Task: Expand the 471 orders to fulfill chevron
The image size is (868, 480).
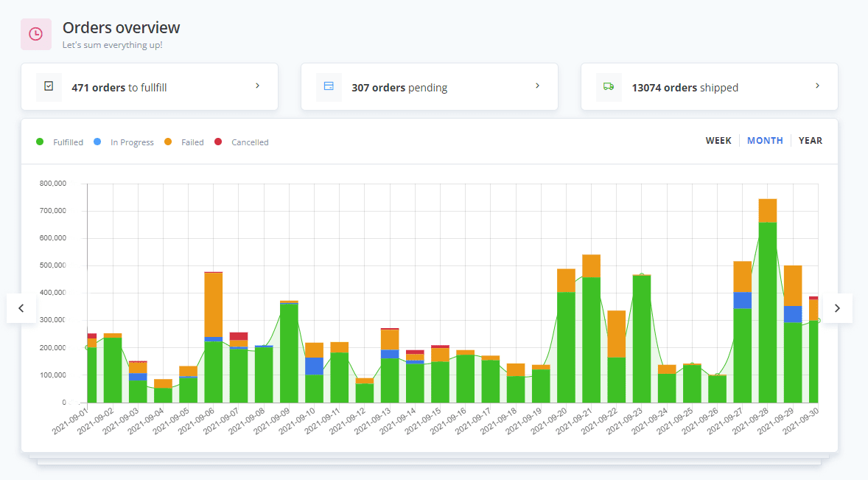Action: coord(257,86)
